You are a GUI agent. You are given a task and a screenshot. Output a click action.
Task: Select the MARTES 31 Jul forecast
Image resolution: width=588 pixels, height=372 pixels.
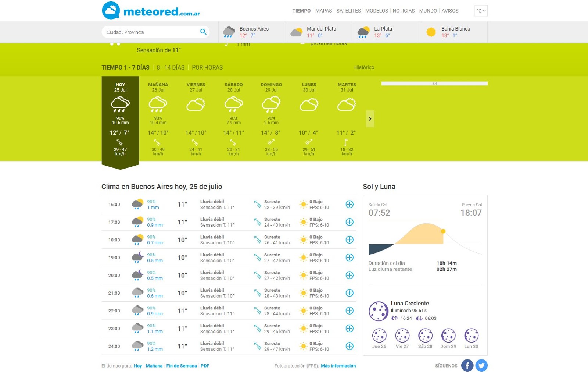tap(347, 119)
